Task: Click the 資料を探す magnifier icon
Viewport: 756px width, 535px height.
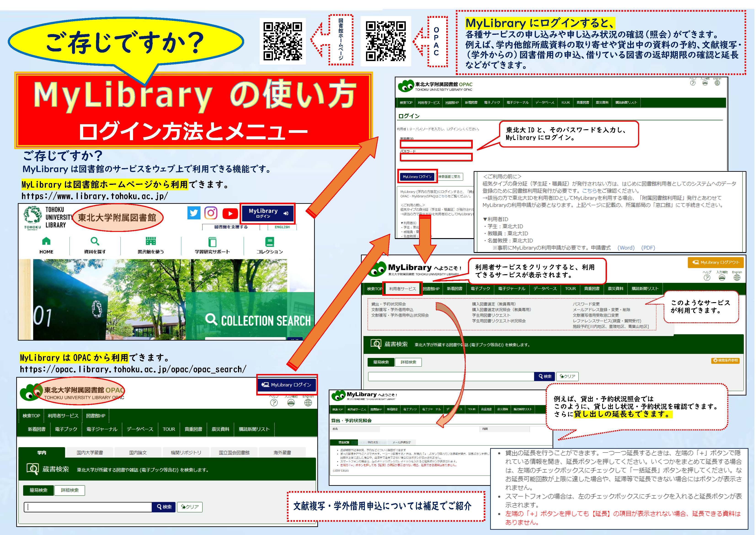Action: (95, 241)
